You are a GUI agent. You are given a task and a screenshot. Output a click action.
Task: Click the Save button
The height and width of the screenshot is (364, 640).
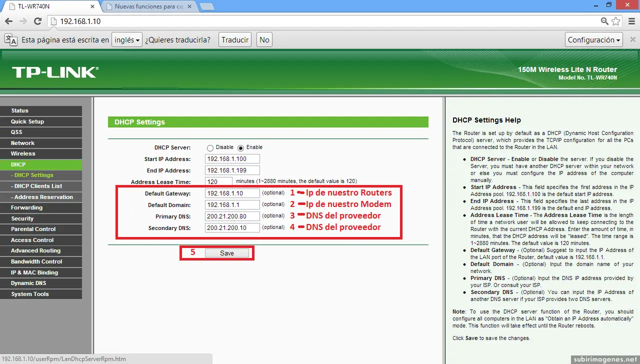coord(227,253)
